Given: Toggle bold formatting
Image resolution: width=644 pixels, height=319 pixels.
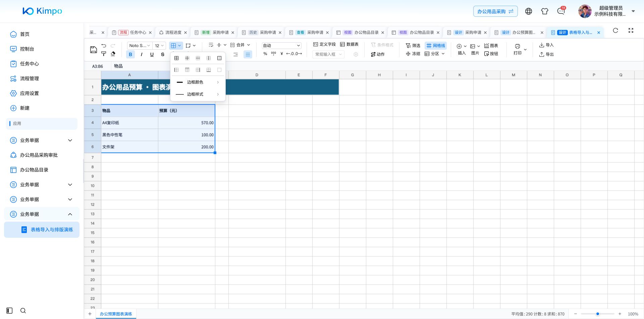Looking at the screenshot, I should tap(130, 54).
